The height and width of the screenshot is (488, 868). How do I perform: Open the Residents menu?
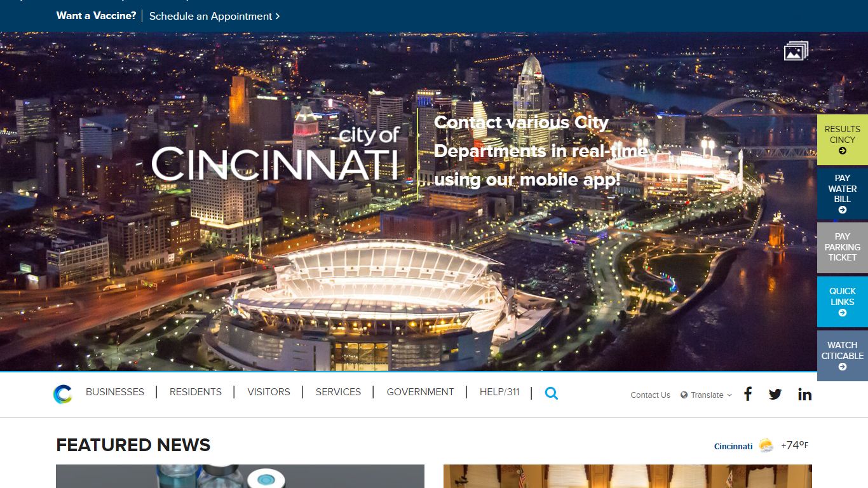pyautogui.click(x=196, y=392)
